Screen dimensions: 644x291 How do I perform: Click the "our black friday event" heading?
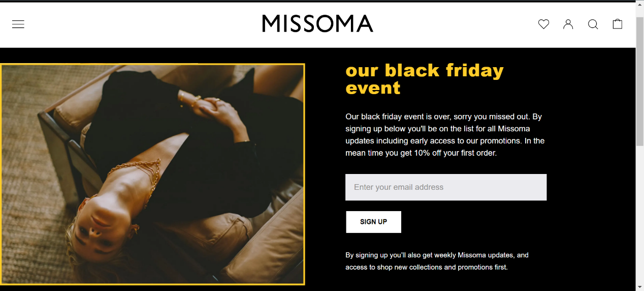click(x=424, y=79)
